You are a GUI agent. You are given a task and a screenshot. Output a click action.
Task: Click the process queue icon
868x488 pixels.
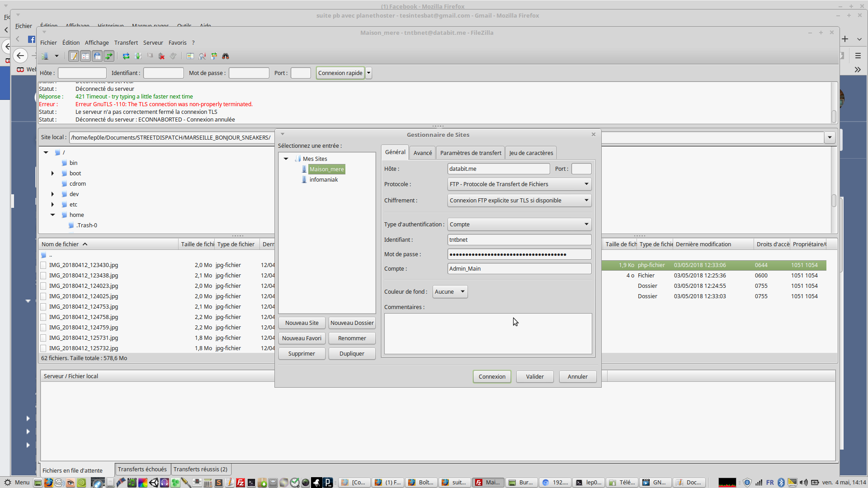click(x=138, y=56)
